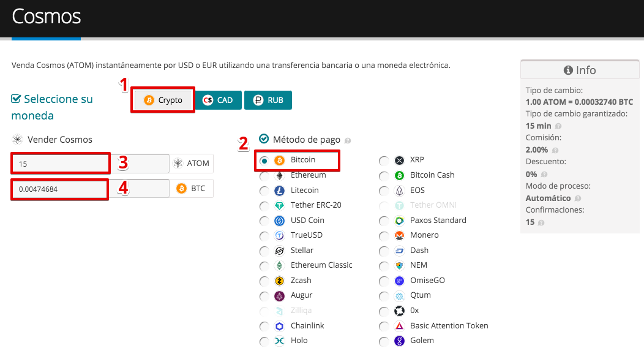The height and width of the screenshot is (348, 644).
Task: Click the Paxos Standard label
Action: (438, 220)
